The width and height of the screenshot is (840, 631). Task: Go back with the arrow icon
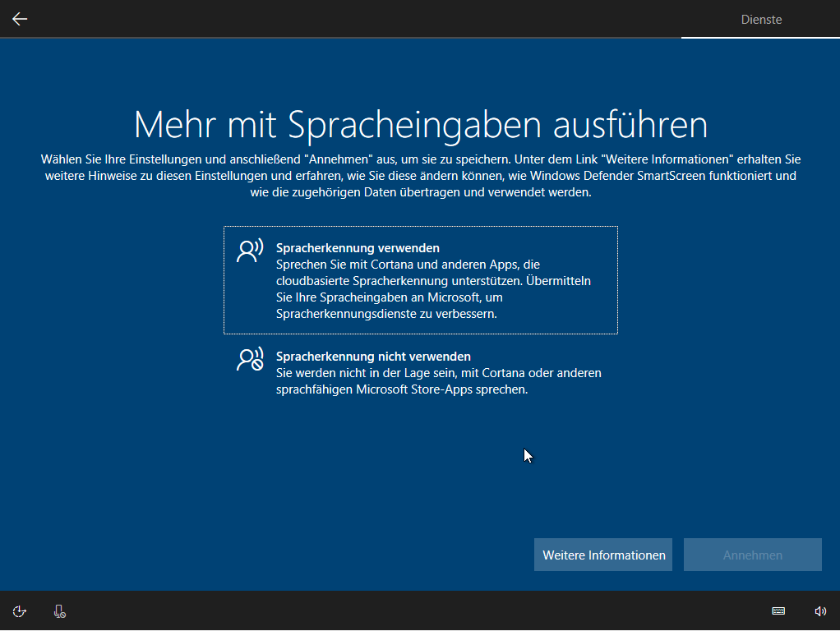click(20, 19)
